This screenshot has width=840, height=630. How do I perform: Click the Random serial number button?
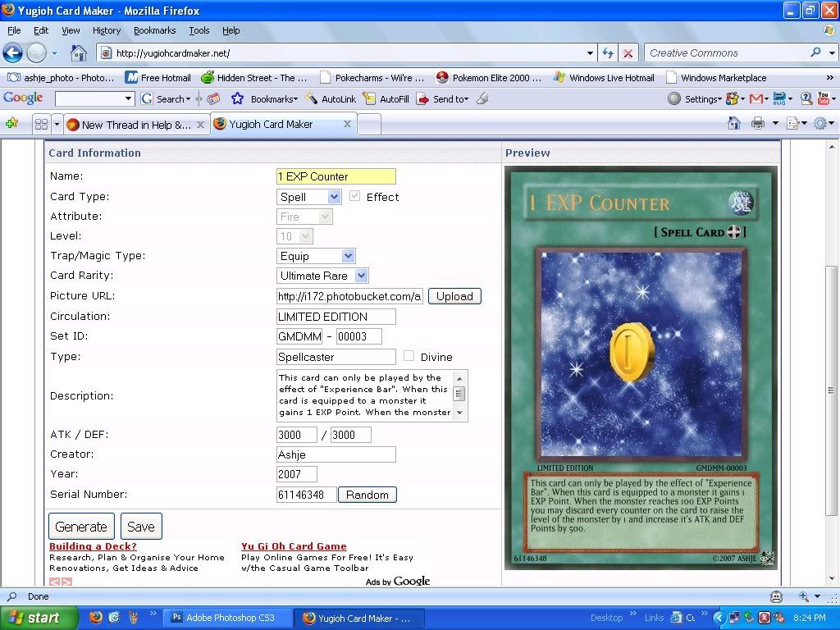367,495
